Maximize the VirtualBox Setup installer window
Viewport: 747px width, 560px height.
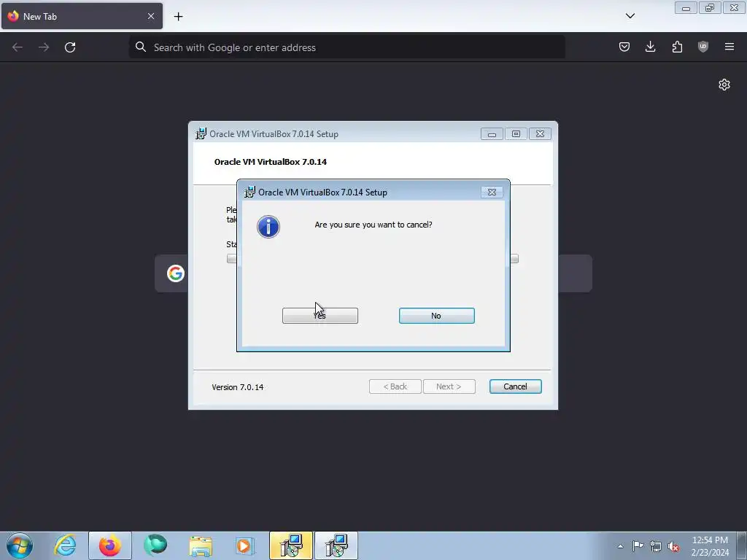[516, 134]
